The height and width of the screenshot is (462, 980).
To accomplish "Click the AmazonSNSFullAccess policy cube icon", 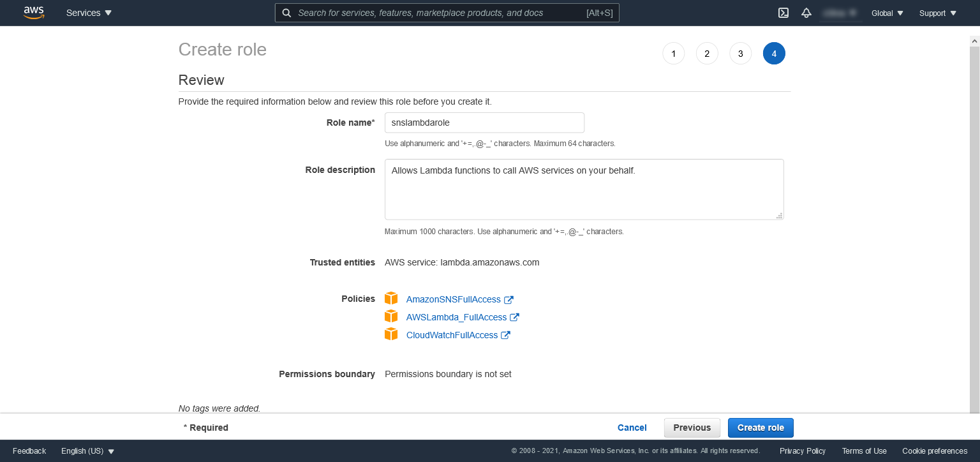I will pyautogui.click(x=391, y=299).
